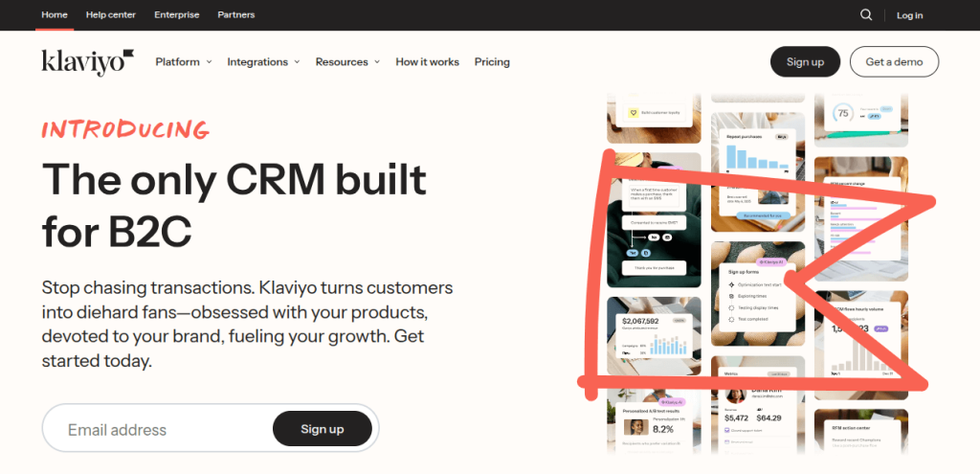Select the $5,472 and $64.29 profile card
This screenshot has width=980, height=474.
coord(758,406)
